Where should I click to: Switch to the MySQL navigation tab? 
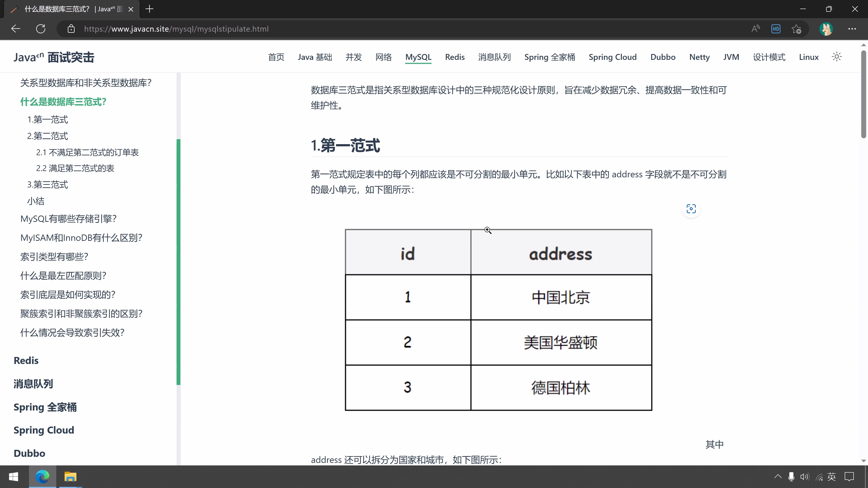pos(418,57)
